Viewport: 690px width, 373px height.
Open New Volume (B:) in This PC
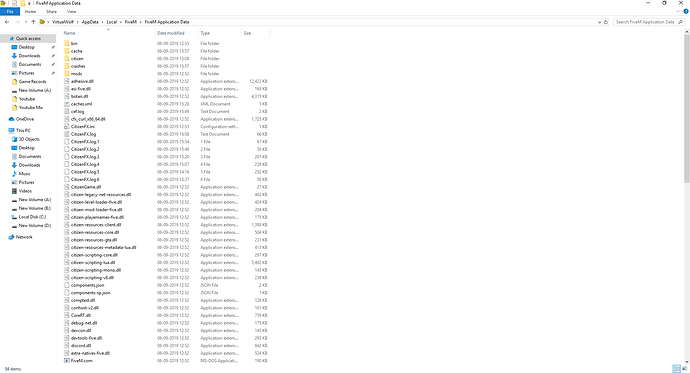[x=34, y=208]
